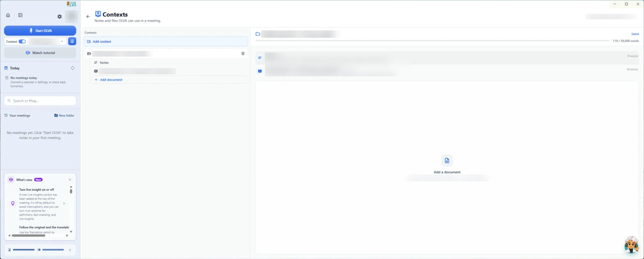Viewport: 644px width, 259px height.
Task: Click the second progress slider bar
Action: [53, 250]
